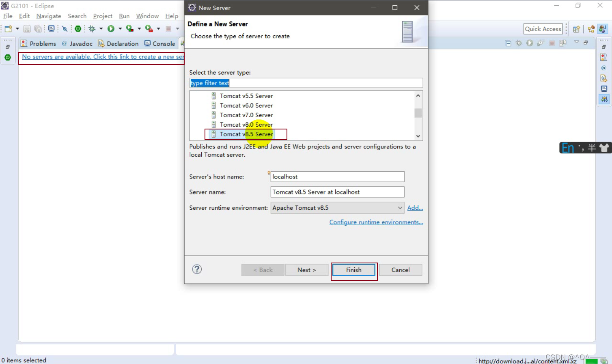Click the Javadoc @ icon in right trim
Viewport: 612px width, 364px height.
604,68
